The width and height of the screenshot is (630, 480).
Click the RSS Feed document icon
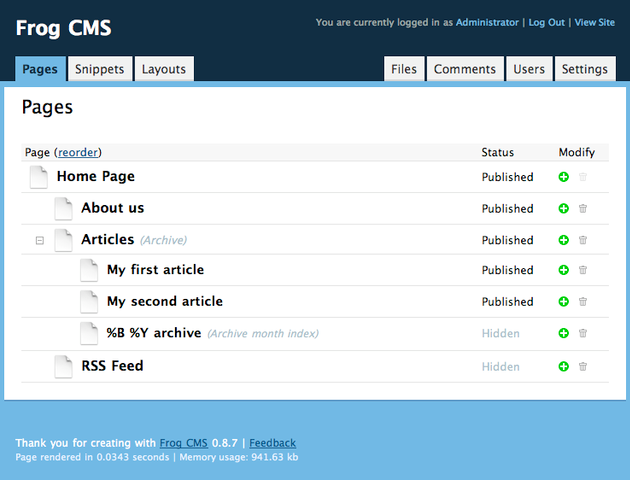[63, 367]
